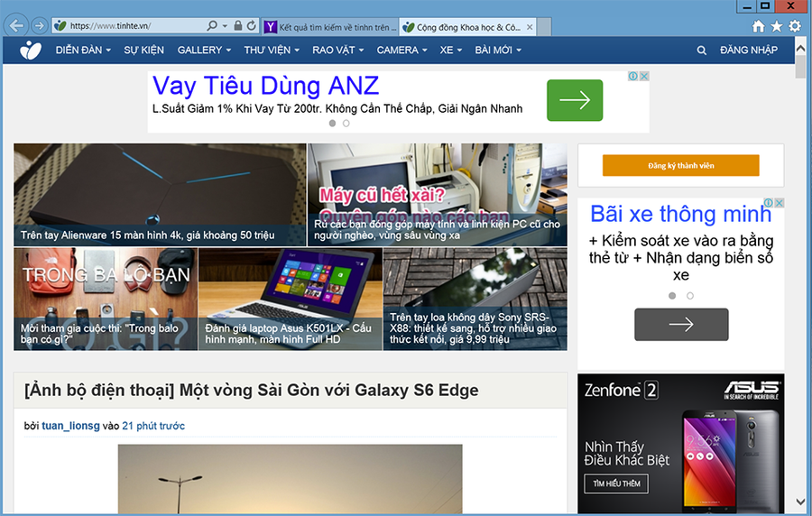Open the Trong balo bạn có gì contest
This screenshot has width=812, height=516.
point(106,299)
